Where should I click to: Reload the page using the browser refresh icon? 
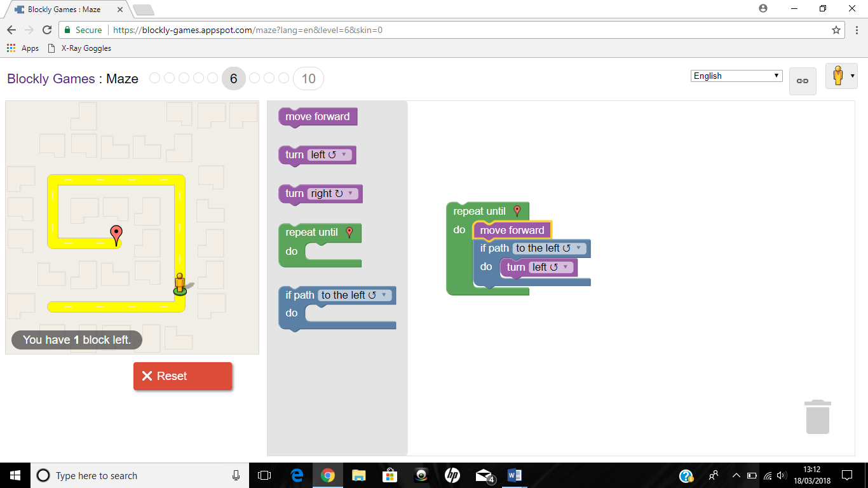[x=47, y=30]
